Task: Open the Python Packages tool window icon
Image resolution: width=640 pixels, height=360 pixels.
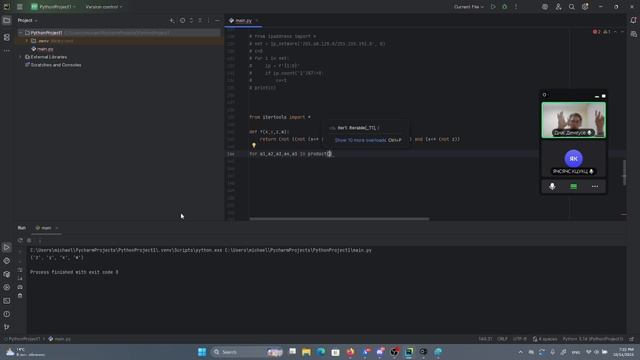Action: click(x=7, y=274)
